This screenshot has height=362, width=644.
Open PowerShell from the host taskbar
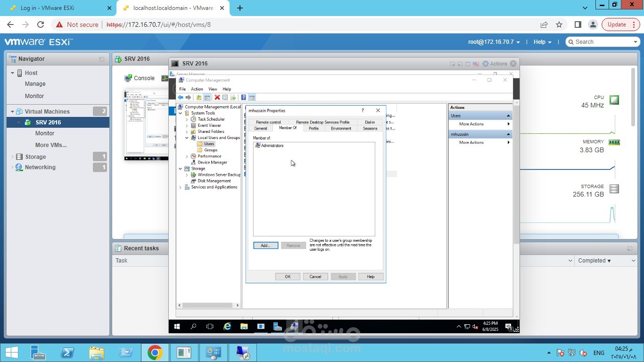(x=67, y=353)
